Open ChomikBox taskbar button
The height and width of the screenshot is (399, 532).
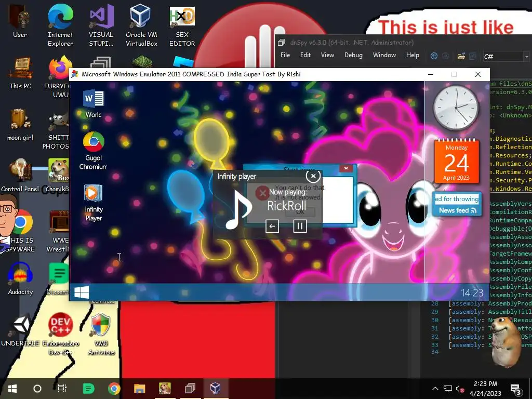click(165, 389)
